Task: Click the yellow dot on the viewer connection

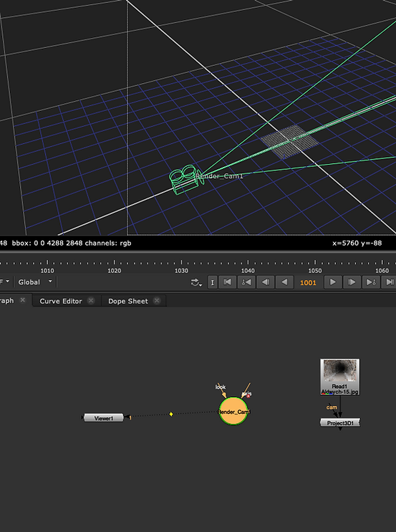Action: click(171, 414)
